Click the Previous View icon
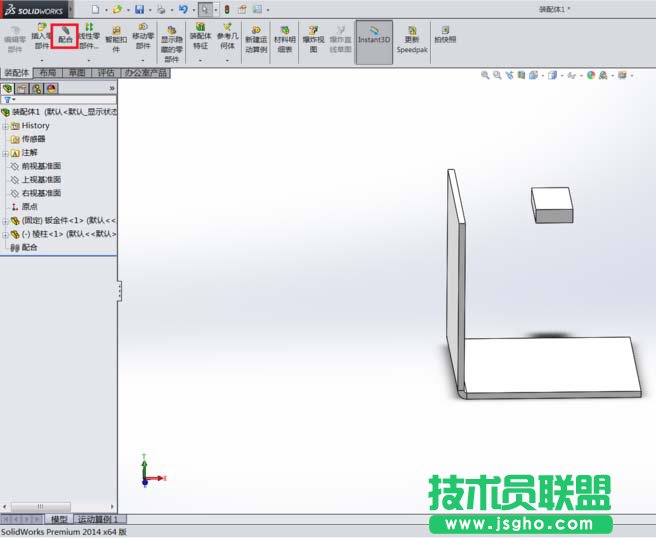 tap(509, 75)
